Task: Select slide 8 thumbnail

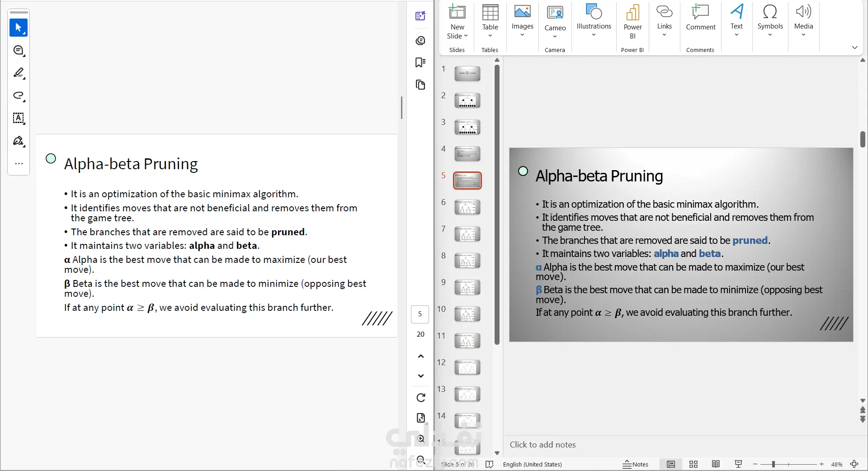Action: pyautogui.click(x=467, y=260)
